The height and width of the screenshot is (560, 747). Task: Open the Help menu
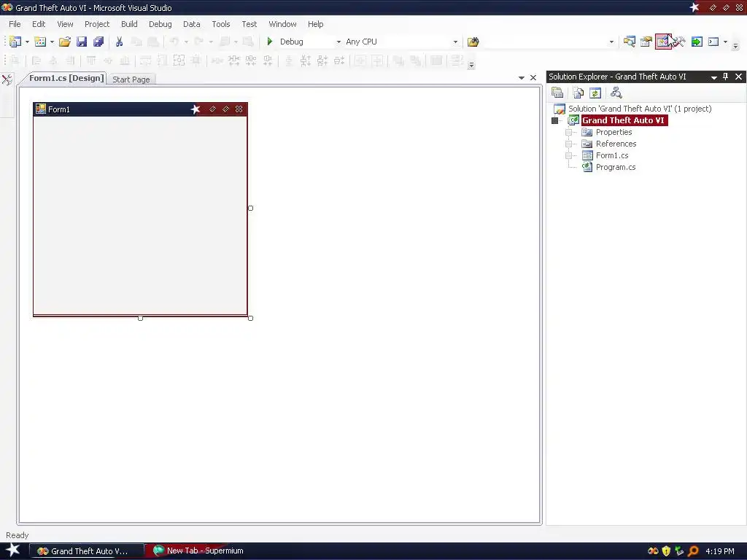point(315,24)
